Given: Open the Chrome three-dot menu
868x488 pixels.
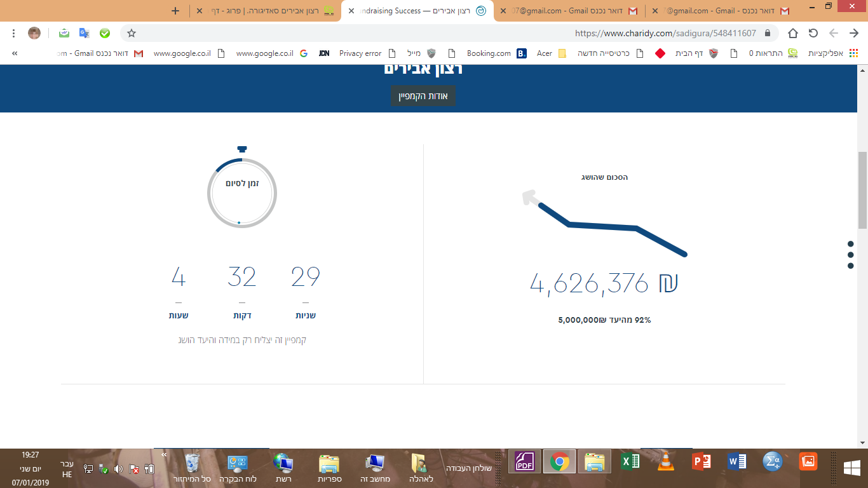Looking at the screenshot, I should 14,33.
